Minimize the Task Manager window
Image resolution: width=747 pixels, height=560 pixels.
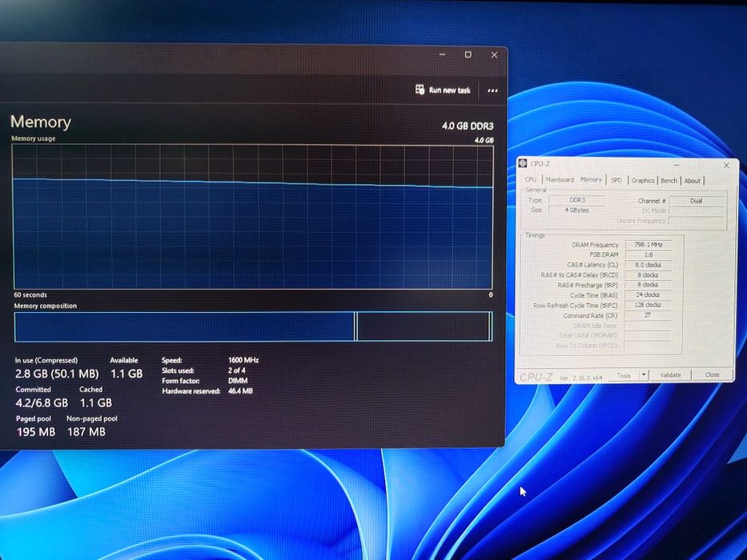point(442,54)
